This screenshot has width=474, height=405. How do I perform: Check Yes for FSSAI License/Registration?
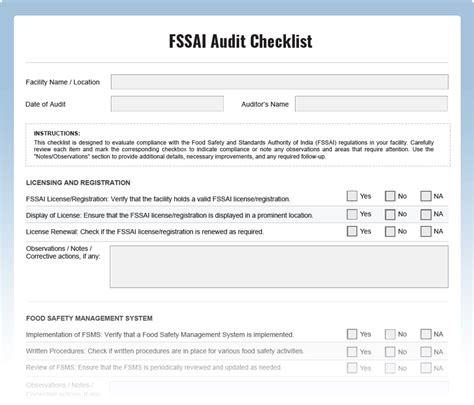[x=352, y=196]
